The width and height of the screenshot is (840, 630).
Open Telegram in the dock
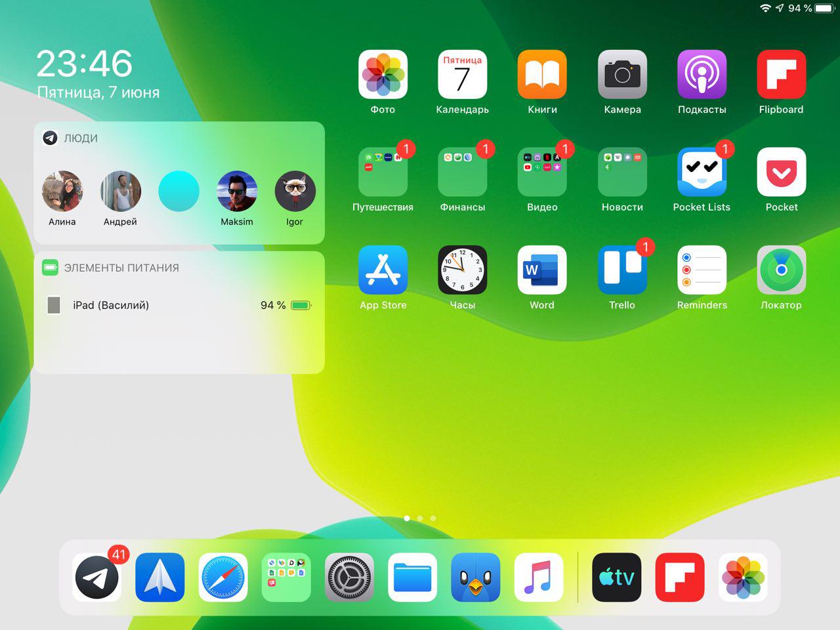(x=96, y=577)
